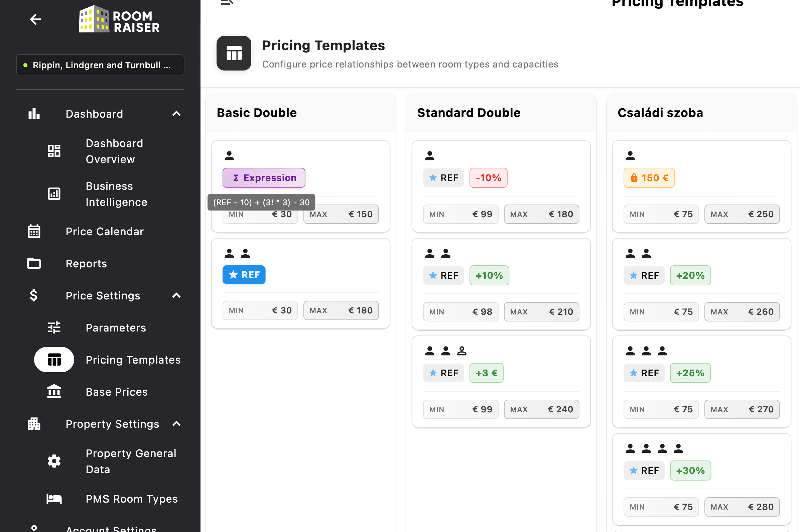Edit MAX € 240 field in Standard Double
This screenshot has height=532, width=800.
pyautogui.click(x=541, y=409)
